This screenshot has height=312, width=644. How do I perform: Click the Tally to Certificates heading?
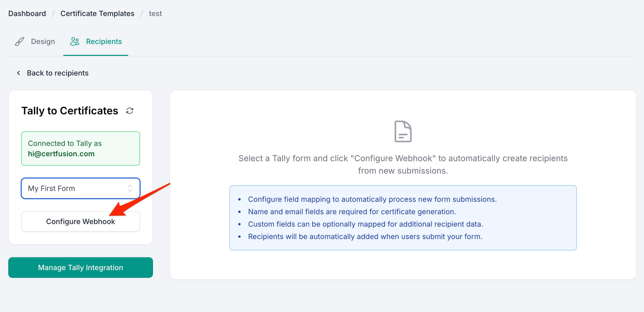(x=70, y=111)
